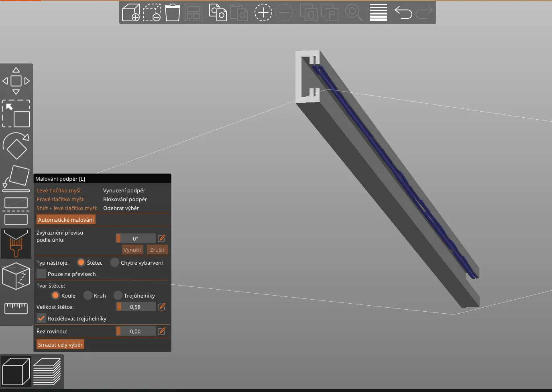Switch to 3D editor view
Image resolution: width=552 pixels, height=392 pixels.
(x=16, y=372)
